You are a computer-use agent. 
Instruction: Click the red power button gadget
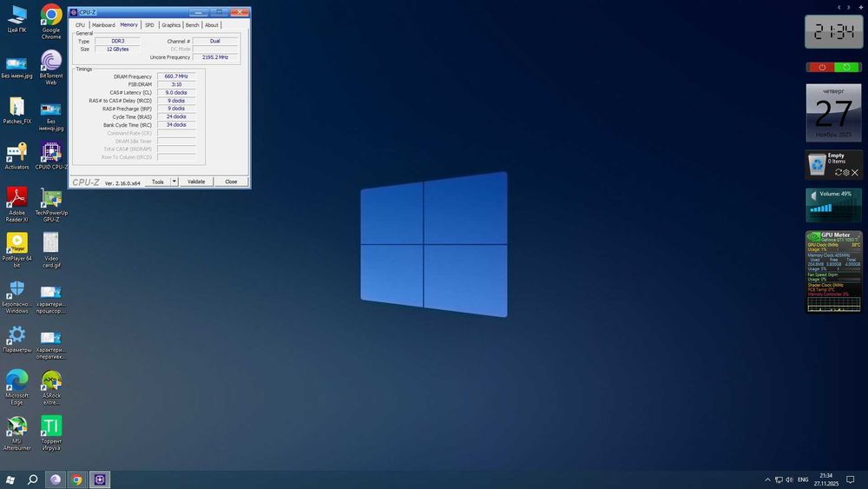click(x=821, y=67)
